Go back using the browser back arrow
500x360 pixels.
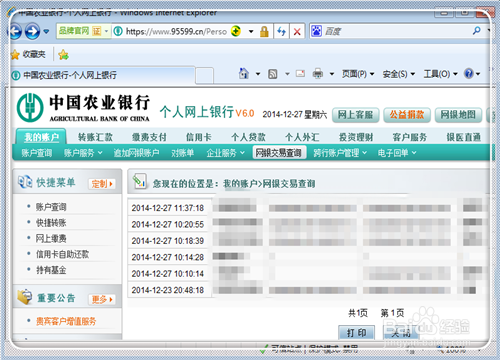coord(15,32)
